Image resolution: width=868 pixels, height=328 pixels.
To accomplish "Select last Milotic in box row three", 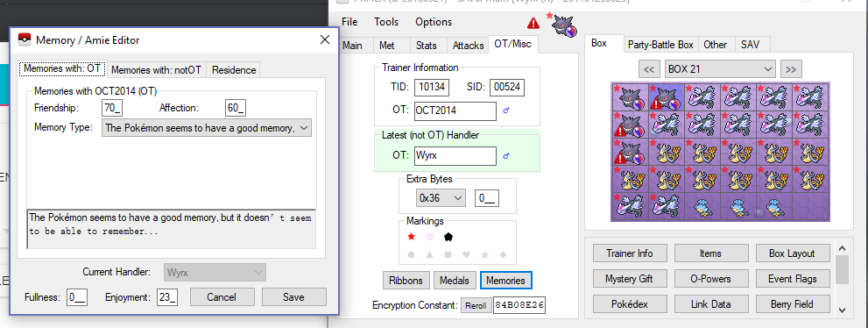I will pos(811,151).
